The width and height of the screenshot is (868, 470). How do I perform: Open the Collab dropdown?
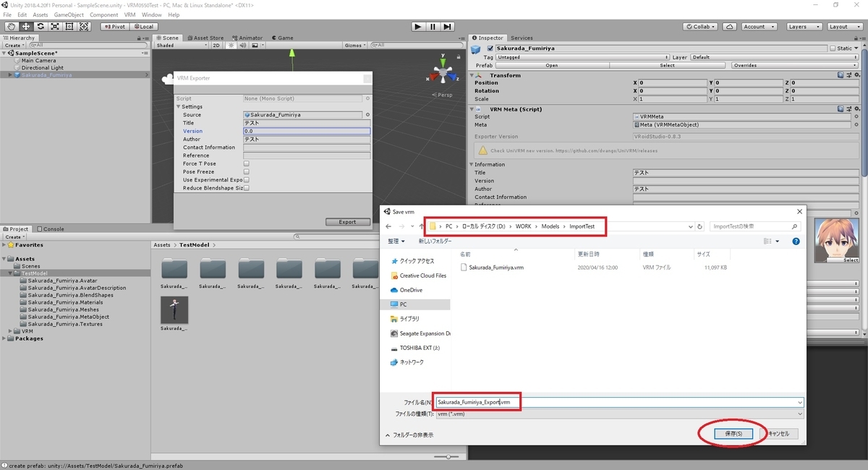tap(702, 27)
